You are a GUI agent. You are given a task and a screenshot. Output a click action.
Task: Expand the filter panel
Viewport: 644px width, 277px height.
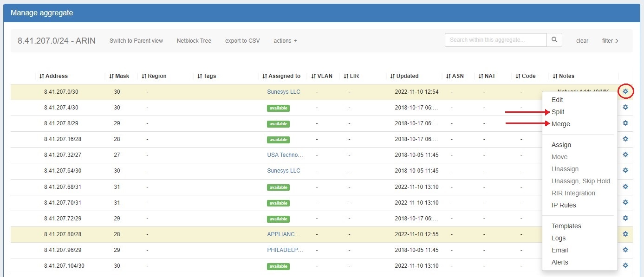(610, 41)
